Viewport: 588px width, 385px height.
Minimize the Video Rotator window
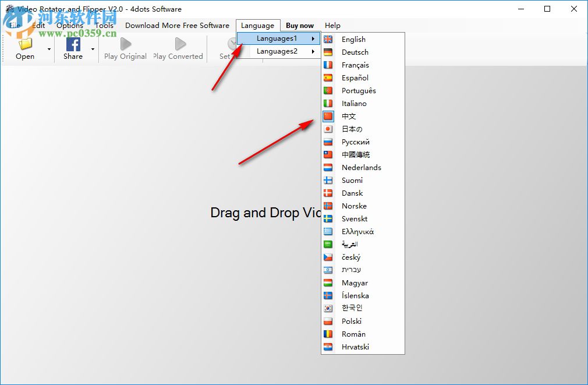pyautogui.click(x=521, y=9)
